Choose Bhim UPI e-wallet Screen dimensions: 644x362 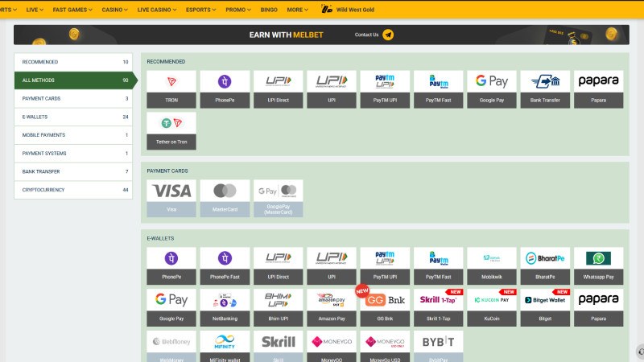(x=278, y=308)
